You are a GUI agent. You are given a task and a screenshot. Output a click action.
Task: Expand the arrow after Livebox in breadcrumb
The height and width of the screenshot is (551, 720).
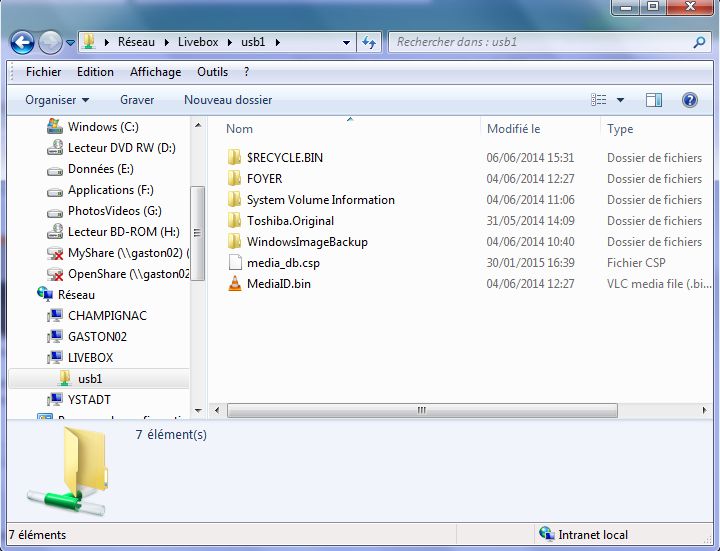pos(230,42)
